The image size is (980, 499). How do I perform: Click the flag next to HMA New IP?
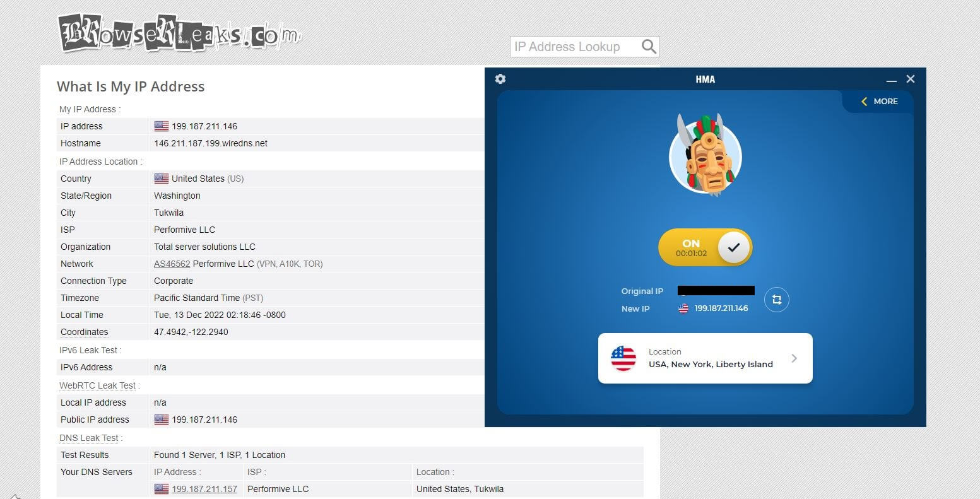coord(683,308)
